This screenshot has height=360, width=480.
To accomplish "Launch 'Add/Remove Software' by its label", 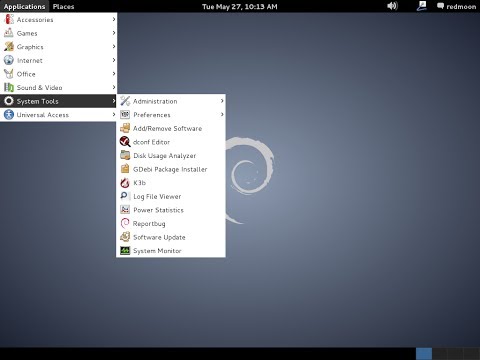I will (x=167, y=128).
